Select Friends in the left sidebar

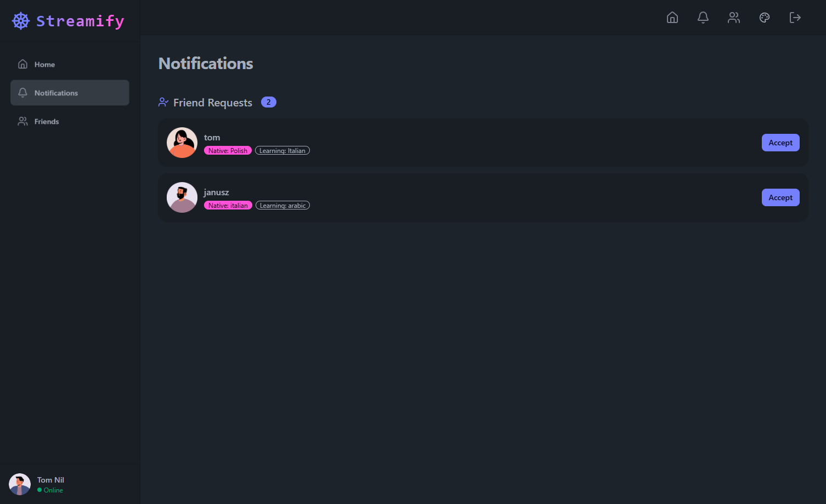[47, 121]
